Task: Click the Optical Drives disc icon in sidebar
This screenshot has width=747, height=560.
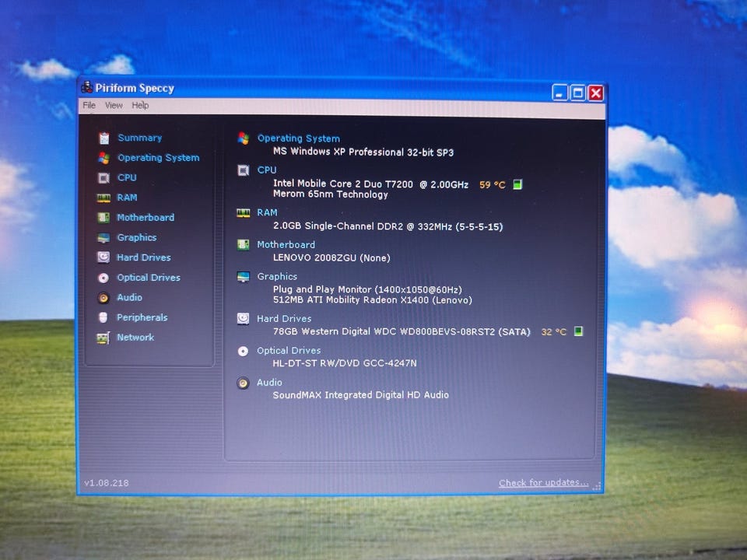Action: tap(103, 278)
